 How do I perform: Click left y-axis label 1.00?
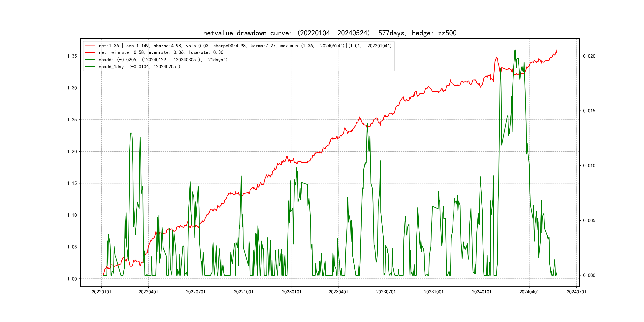(72, 279)
